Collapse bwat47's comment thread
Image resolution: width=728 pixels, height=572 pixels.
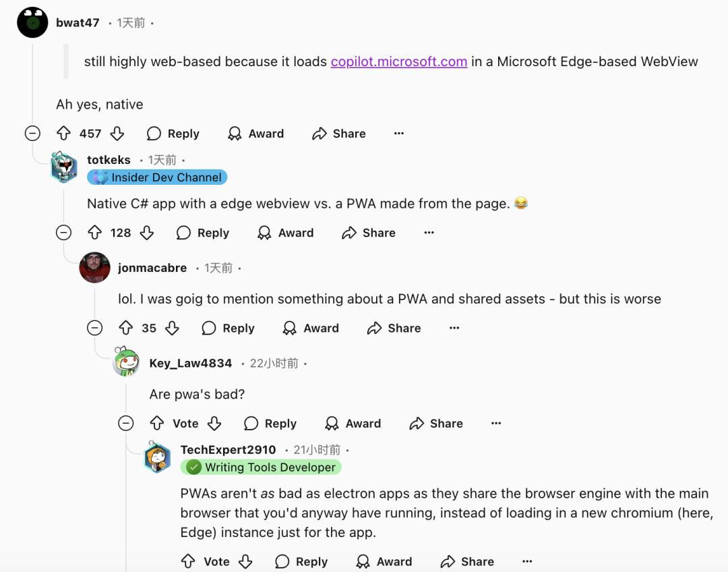tap(32, 134)
